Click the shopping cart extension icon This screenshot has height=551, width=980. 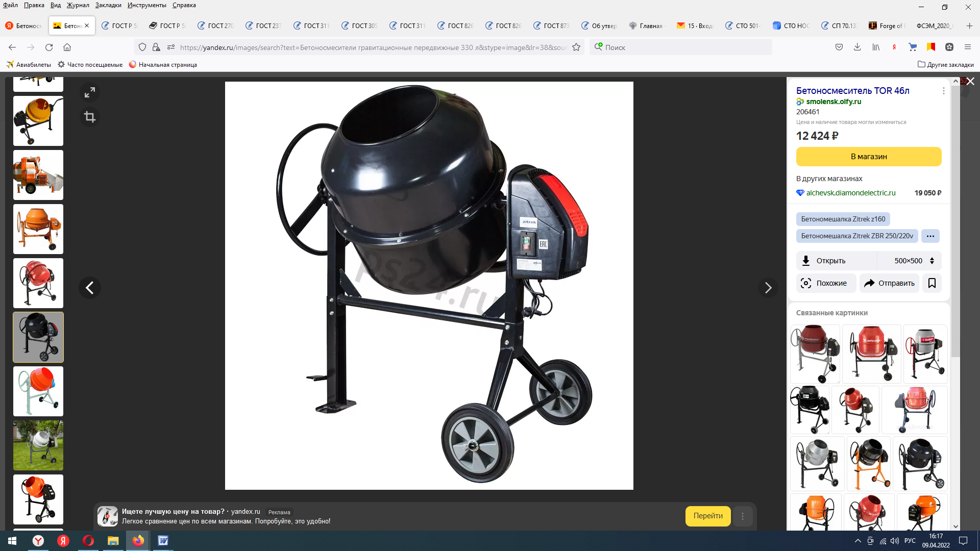913,47
